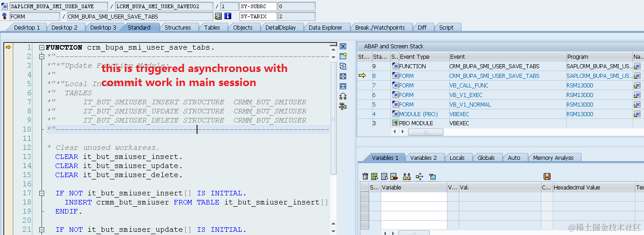
Task: Click the event type icon before FORM field
Action: point(5,16)
